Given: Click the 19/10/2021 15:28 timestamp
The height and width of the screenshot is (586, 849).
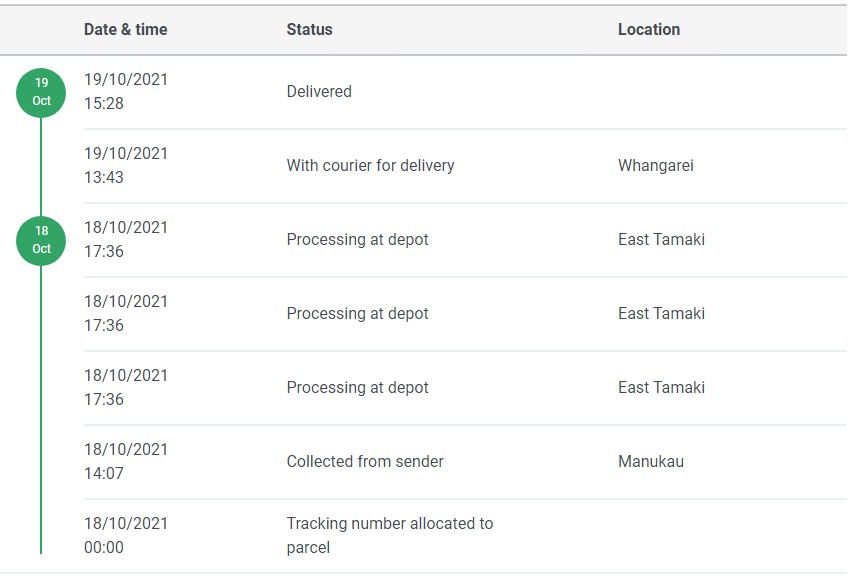Looking at the screenshot, I should click(126, 92).
